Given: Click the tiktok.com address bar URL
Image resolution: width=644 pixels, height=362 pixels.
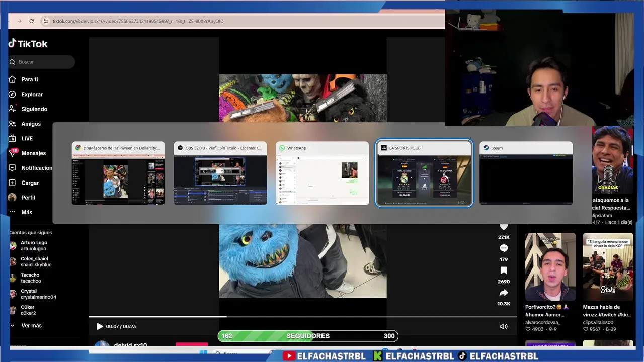Looking at the screenshot, I should tap(138, 21).
